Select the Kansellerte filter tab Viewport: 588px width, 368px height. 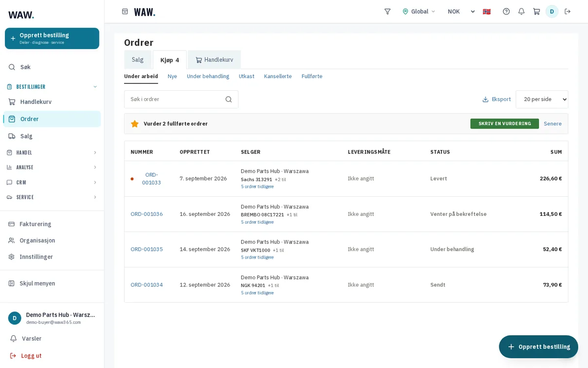pos(278,77)
